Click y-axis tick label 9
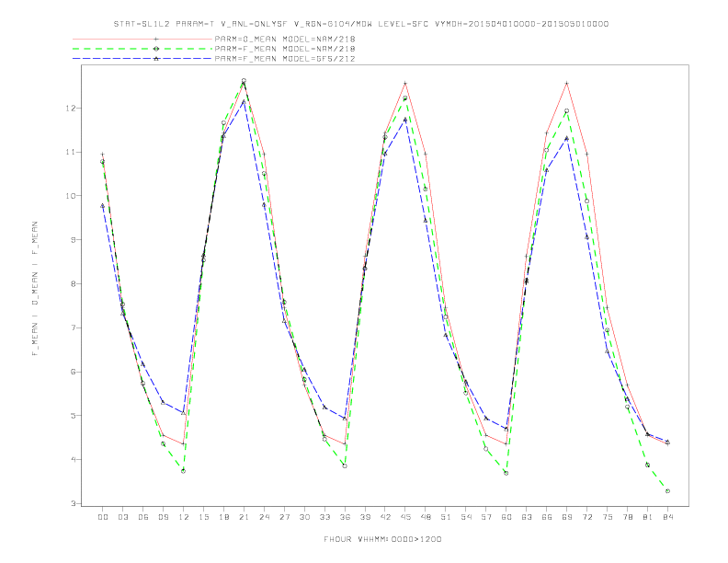Screen dimensions: 728x563 (73, 240)
